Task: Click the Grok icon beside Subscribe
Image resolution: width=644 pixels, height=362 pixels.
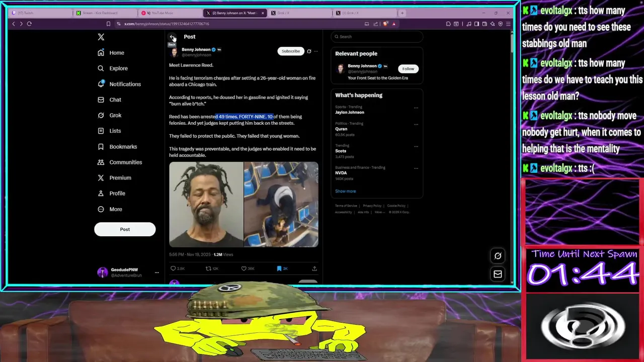Action: tap(309, 51)
